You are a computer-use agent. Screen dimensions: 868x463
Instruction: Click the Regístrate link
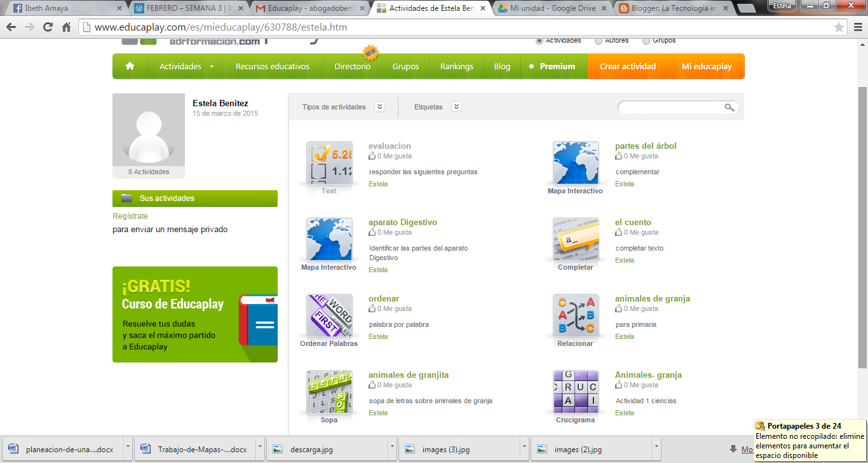129,216
